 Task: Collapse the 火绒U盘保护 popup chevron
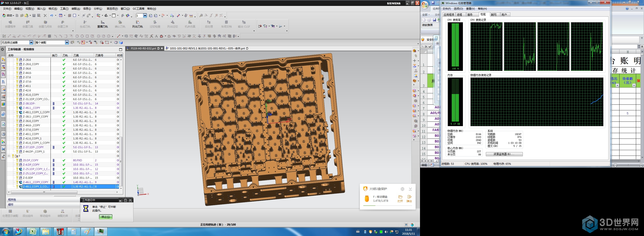[x=410, y=189]
